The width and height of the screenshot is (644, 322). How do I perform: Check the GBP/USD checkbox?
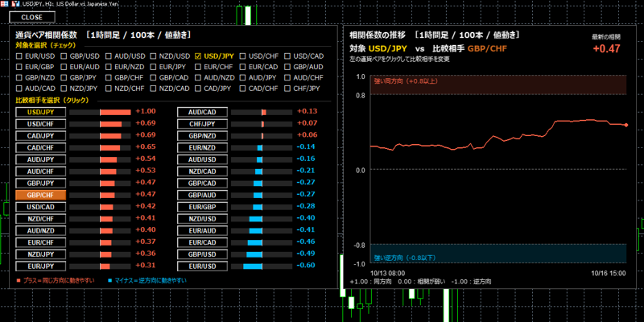64,56
